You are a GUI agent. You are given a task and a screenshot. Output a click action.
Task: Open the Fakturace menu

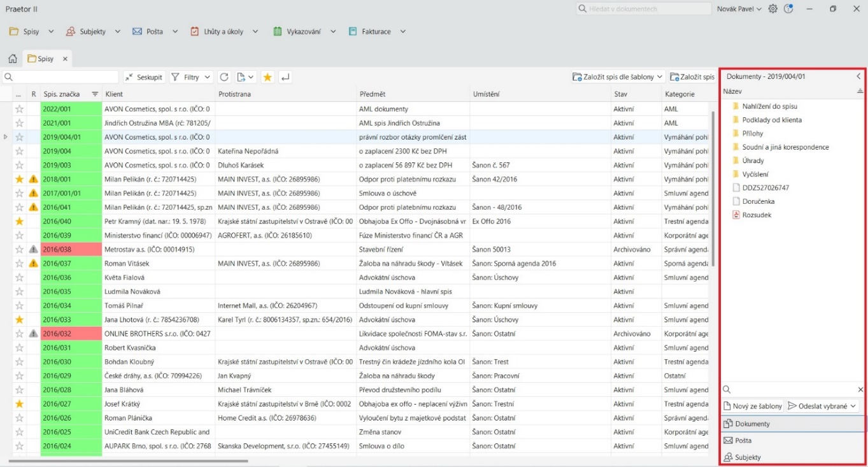click(x=376, y=31)
